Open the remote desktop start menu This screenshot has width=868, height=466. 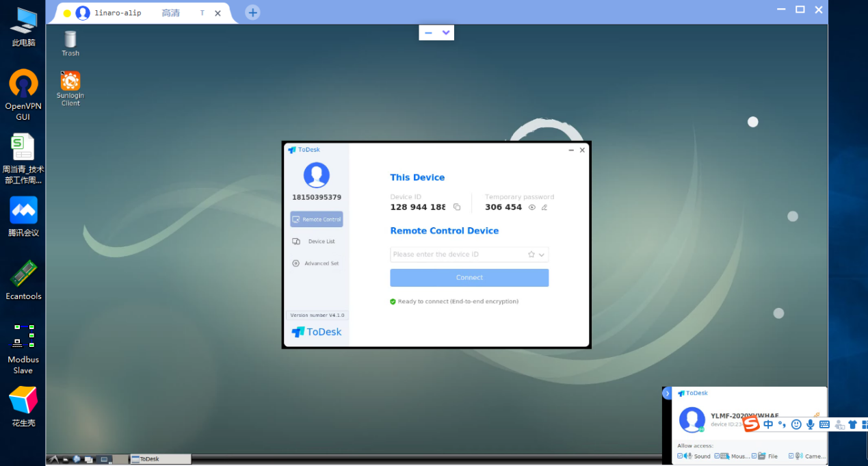53,459
